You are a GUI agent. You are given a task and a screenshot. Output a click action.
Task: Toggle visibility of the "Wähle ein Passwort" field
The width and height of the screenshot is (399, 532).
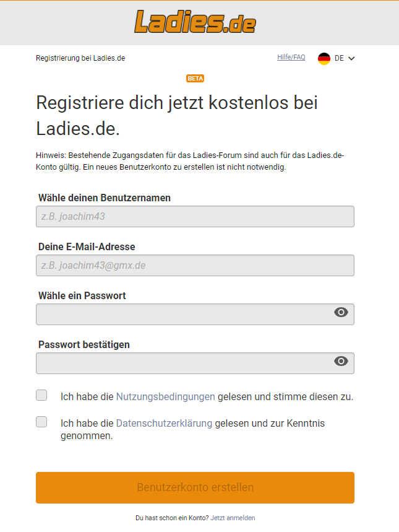[x=341, y=313]
